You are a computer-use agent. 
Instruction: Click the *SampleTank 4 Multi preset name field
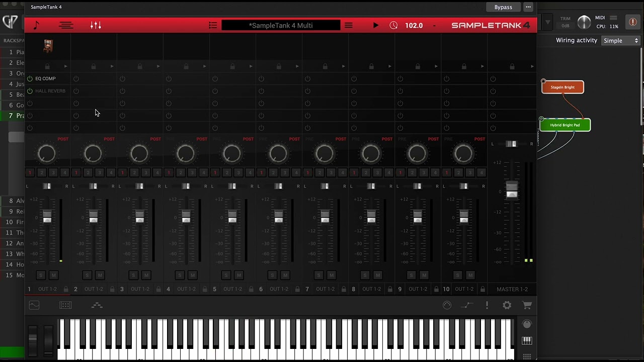coord(281,25)
